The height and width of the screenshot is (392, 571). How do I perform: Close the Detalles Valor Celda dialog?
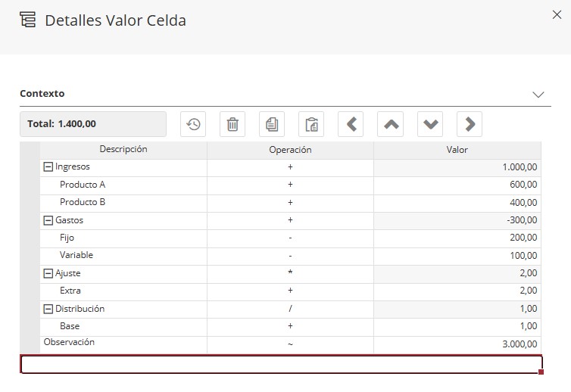[x=559, y=14]
